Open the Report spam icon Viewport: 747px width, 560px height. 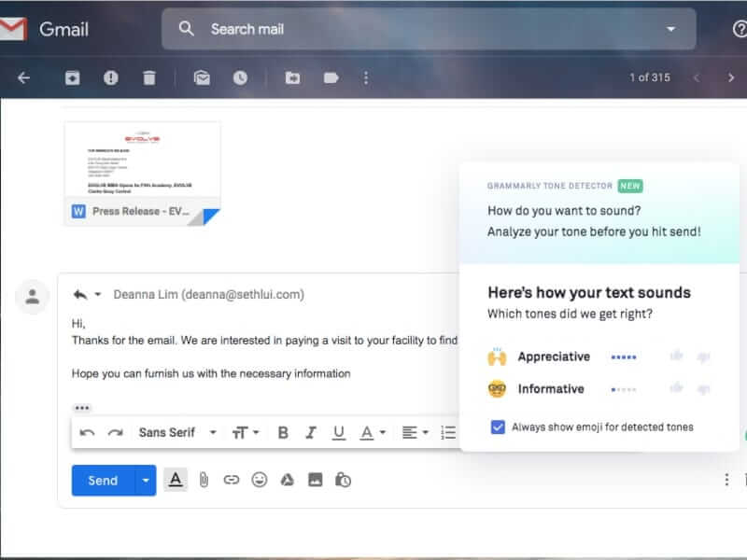pyautogui.click(x=111, y=77)
